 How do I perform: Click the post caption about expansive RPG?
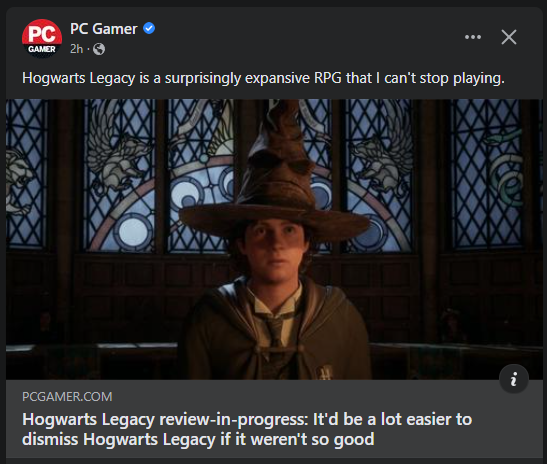[263, 78]
